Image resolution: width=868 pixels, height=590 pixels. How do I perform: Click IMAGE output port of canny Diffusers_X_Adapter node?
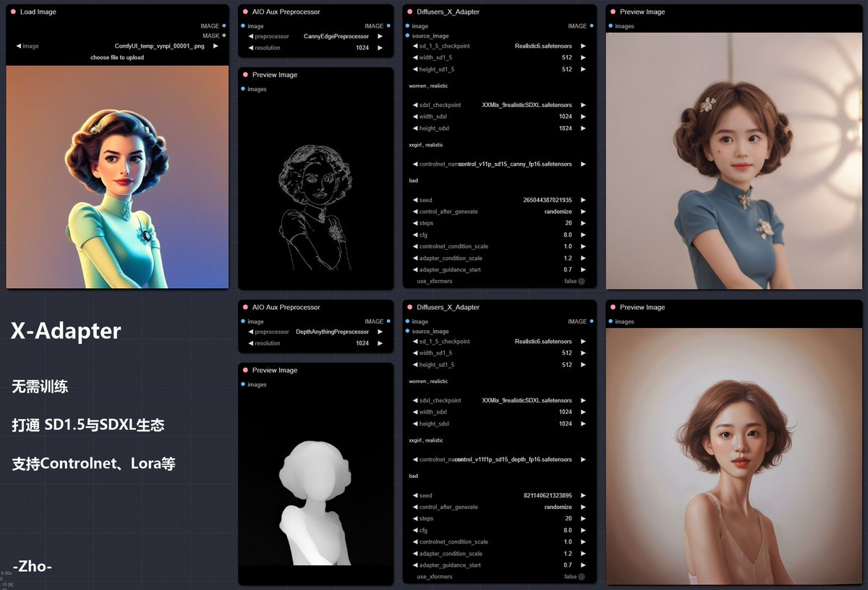pyautogui.click(x=592, y=26)
